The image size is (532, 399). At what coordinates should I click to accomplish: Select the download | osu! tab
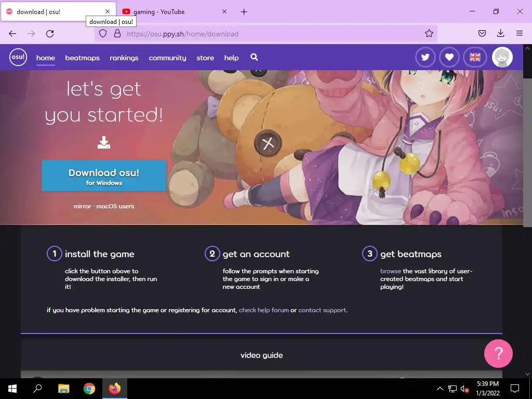pyautogui.click(x=58, y=11)
